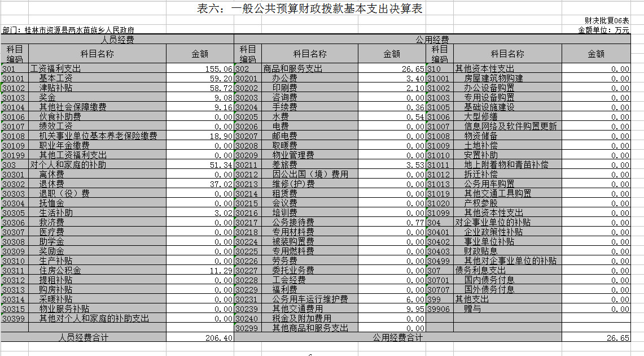Select the 商品和服务支出 cell
Image resolution: width=644 pixels, height=356 pixels.
pos(292,69)
